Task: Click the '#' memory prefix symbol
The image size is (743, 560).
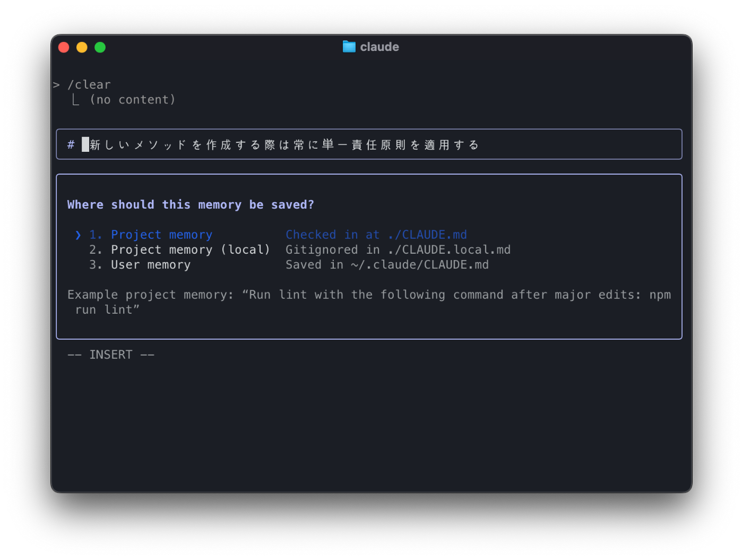Action: tap(71, 144)
